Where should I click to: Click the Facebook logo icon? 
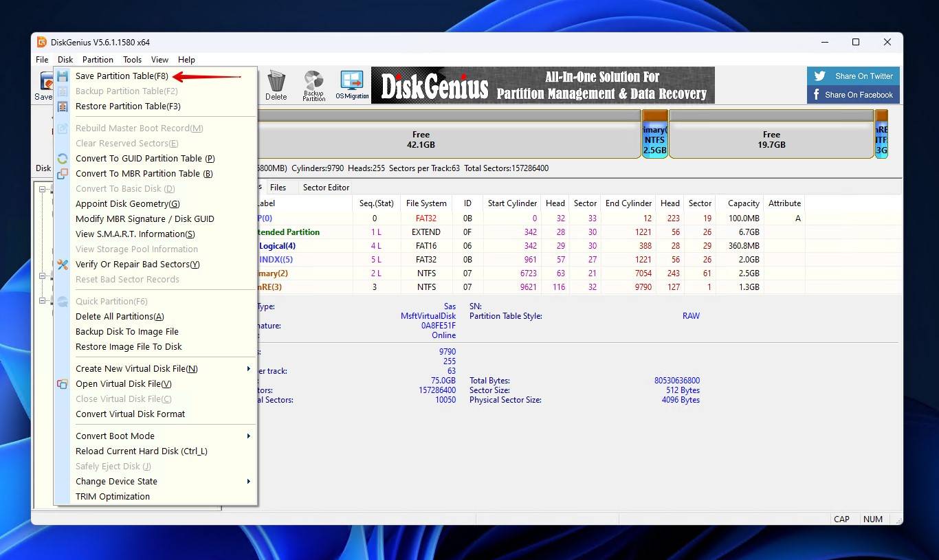(x=817, y=95)
